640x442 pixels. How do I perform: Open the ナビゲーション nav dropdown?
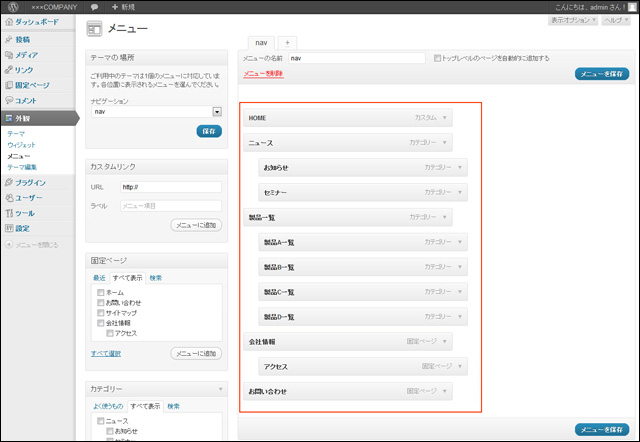pos(157,111)
